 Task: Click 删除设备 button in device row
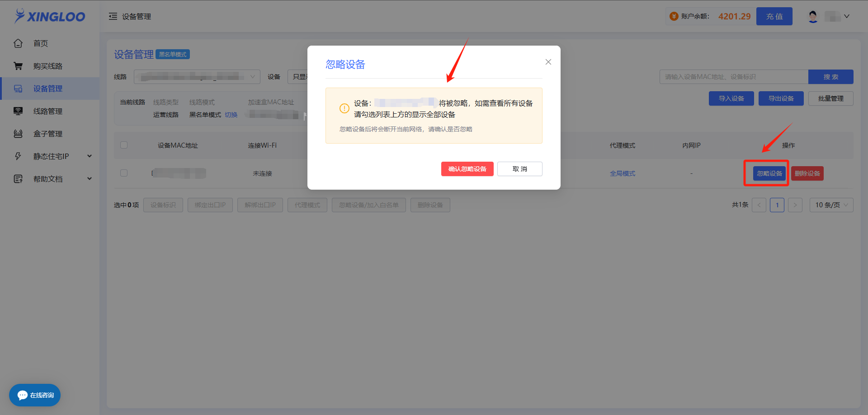pyautogui.click(x=807, y=173)
